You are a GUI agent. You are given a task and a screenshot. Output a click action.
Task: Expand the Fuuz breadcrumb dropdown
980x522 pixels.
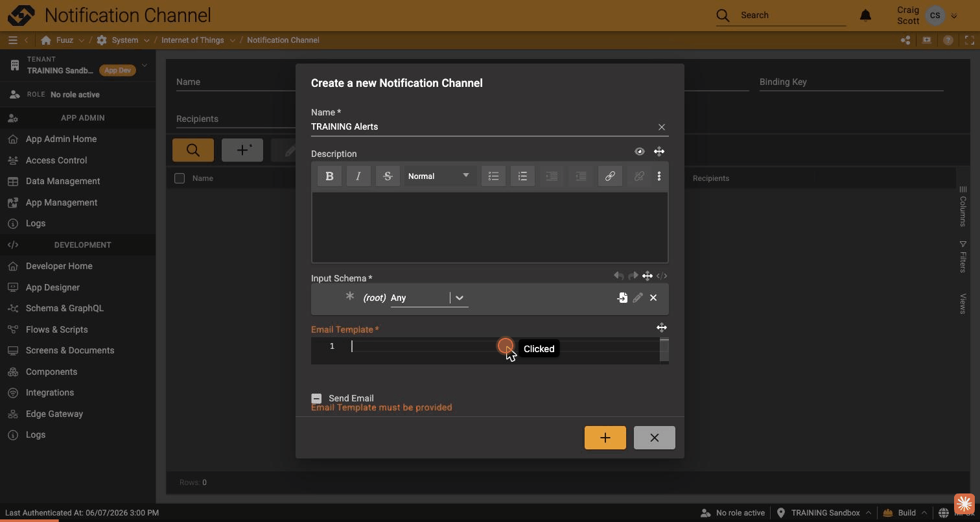point(81,40)
